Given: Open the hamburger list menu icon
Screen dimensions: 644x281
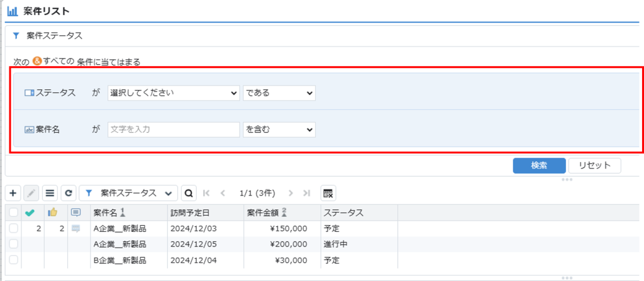Looking at the screenshot, I should click(x=50, y=192).
